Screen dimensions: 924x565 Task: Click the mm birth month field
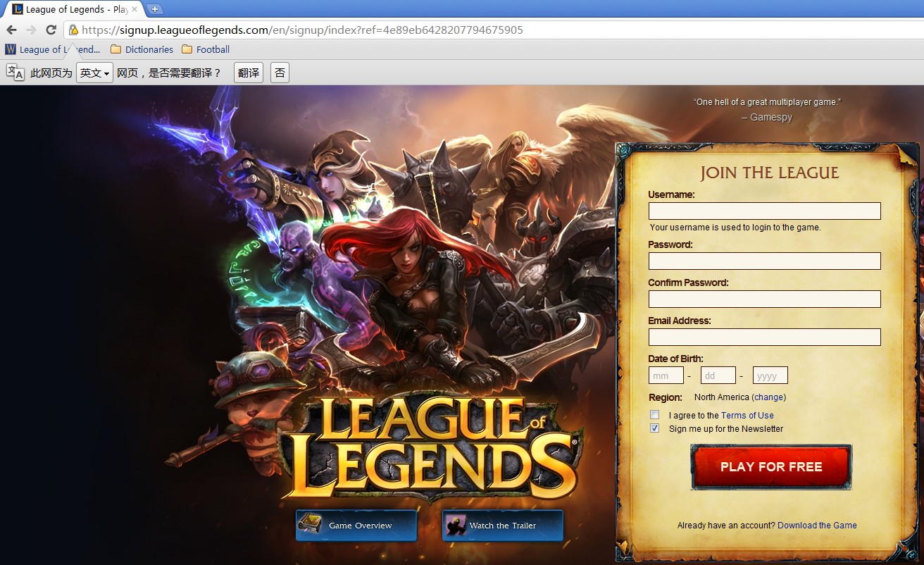(x=666, y=375)
